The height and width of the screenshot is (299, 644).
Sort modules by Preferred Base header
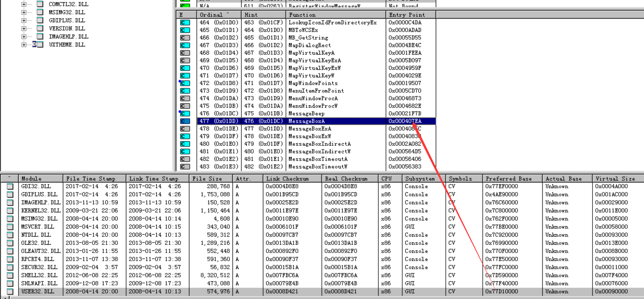coord(512,179)
